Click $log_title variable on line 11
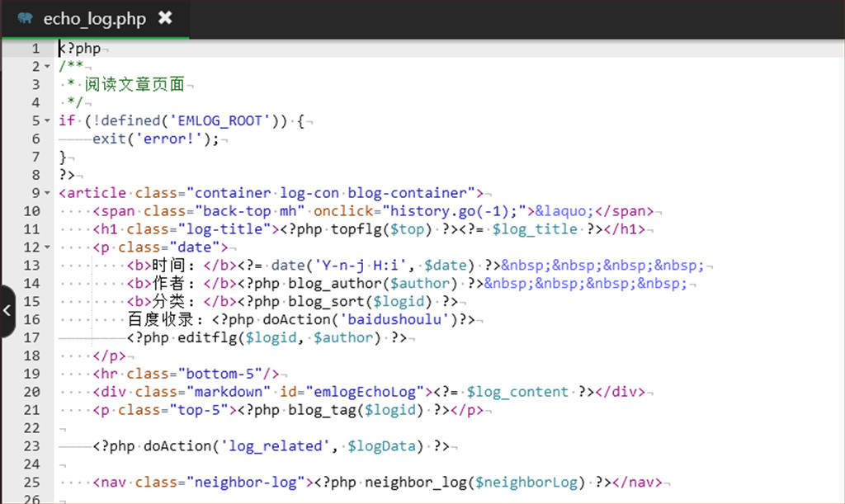Screen dimensions: 845x504 (x=535, y=229)
